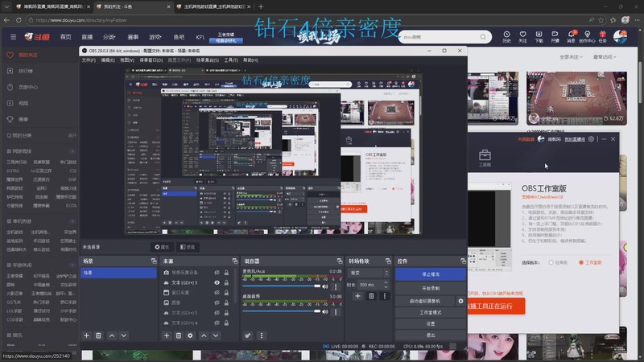
Task: Move source up in OBS Sources panel
Action: point(204,335)
